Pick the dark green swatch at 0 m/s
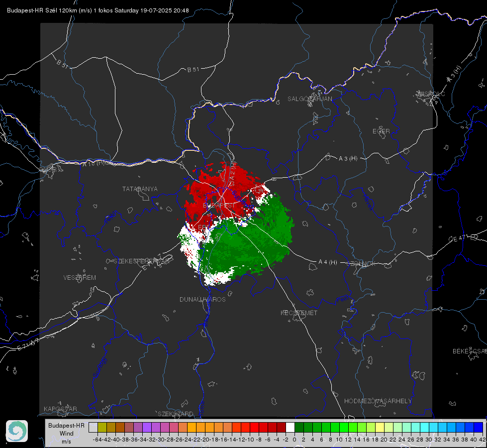The image size is (487, 448). tap(299, 428)
